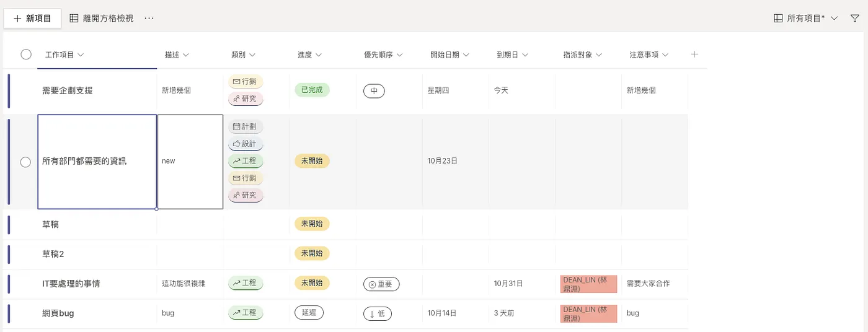Screen dimensions: 868x332
Task: Open the 描述 column dropdown
Action: [x=177, y=55]
